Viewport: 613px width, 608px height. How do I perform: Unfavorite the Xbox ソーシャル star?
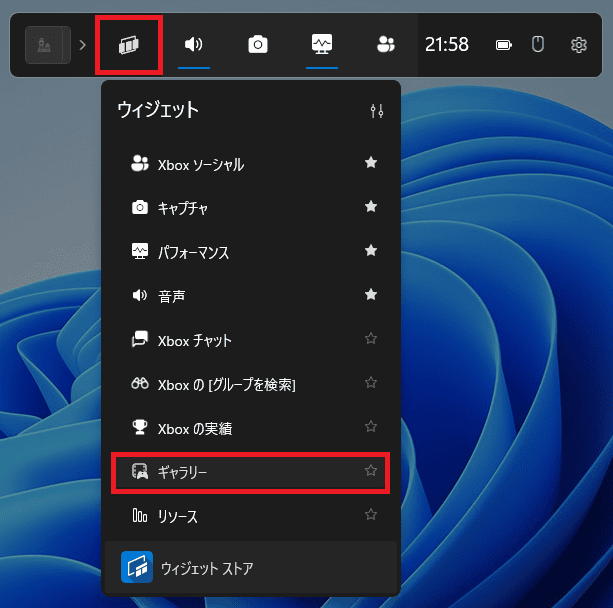click(371, 163)
